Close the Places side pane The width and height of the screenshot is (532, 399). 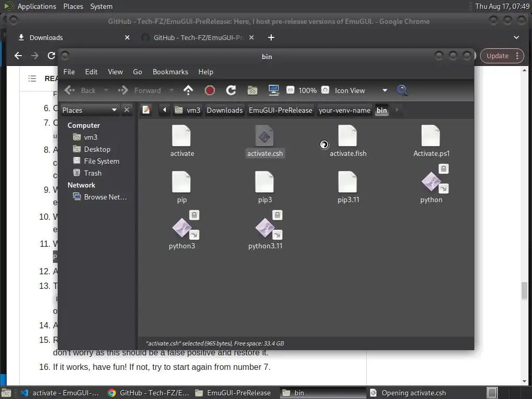[127, 110]
